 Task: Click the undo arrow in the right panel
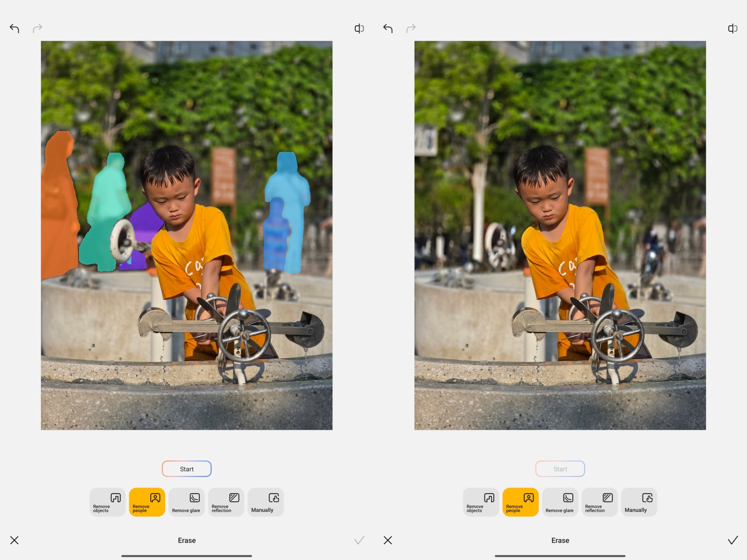click(x=388, y=28)
